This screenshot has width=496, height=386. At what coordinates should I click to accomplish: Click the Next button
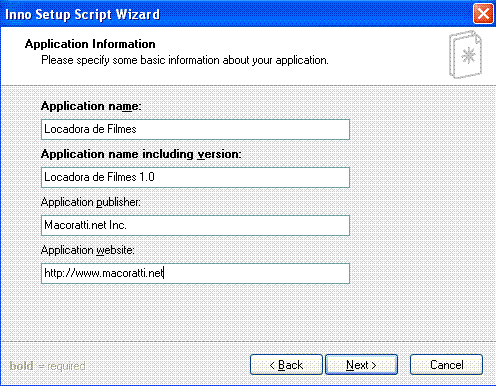pos(361,365)
